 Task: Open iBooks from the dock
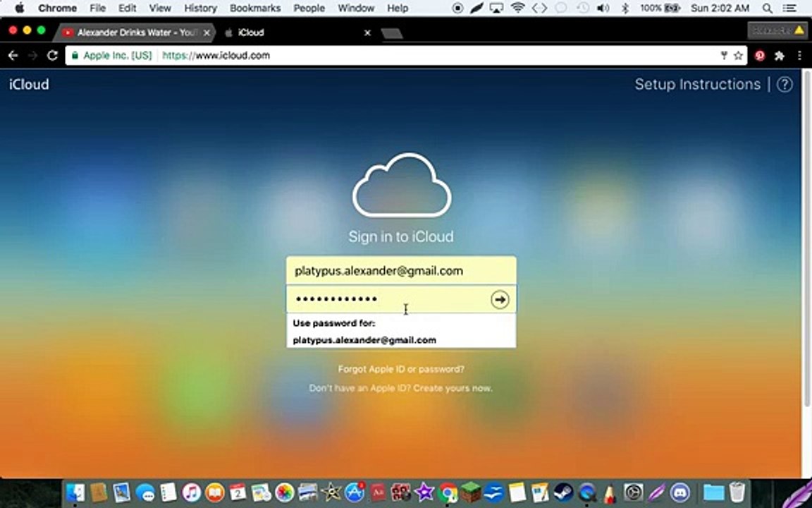(214, 492)
